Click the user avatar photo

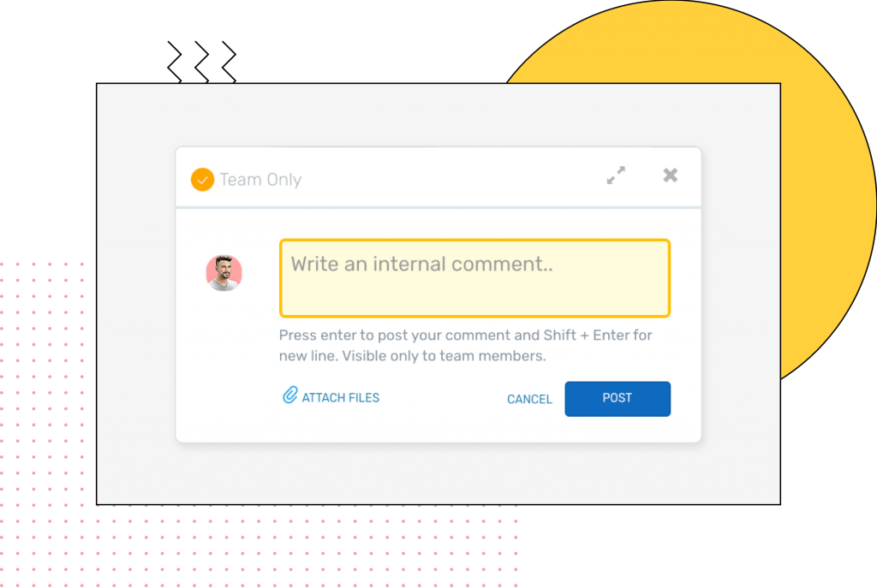click(224, 273)
